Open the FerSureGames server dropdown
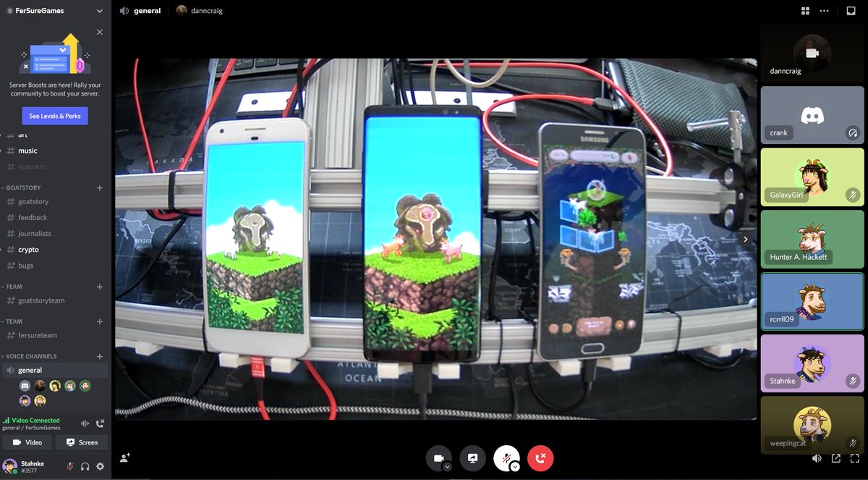The image size is (868, 480). click(56, 11)
